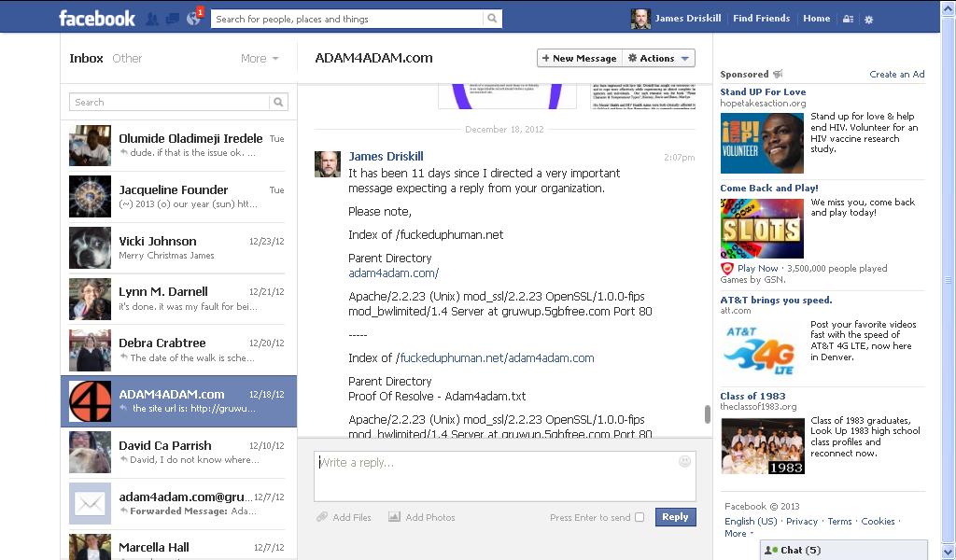Click James Driskill sender name in message
The width and height of the screenshot is (956, 560).
(x=386, y=156)
